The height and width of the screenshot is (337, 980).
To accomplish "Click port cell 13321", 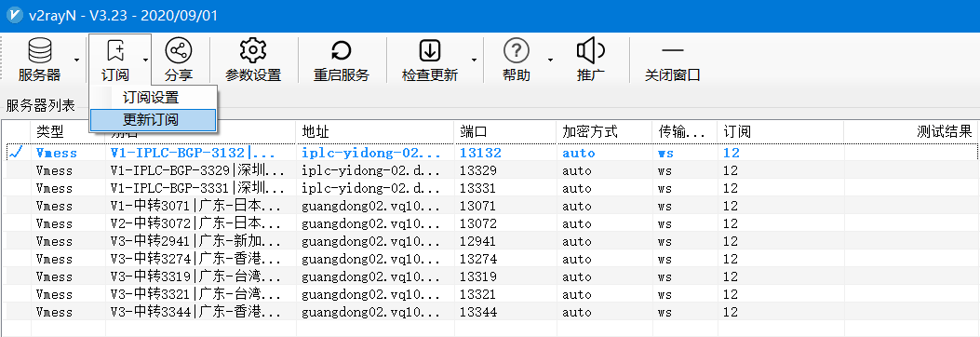I will tap(478, 293).
